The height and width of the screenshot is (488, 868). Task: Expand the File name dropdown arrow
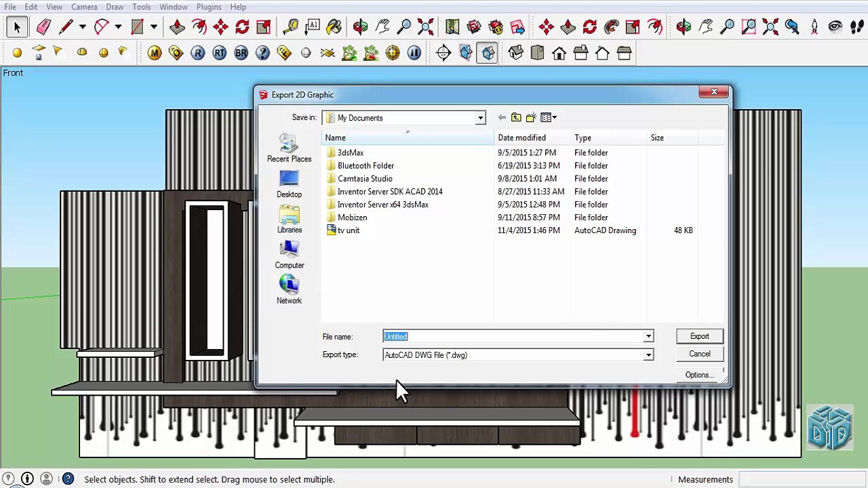coord(648,337)
